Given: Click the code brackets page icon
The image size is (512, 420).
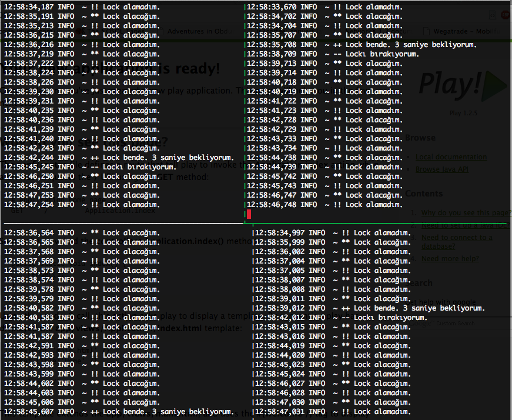Looking at the screenshot, I should click(493, 15).
